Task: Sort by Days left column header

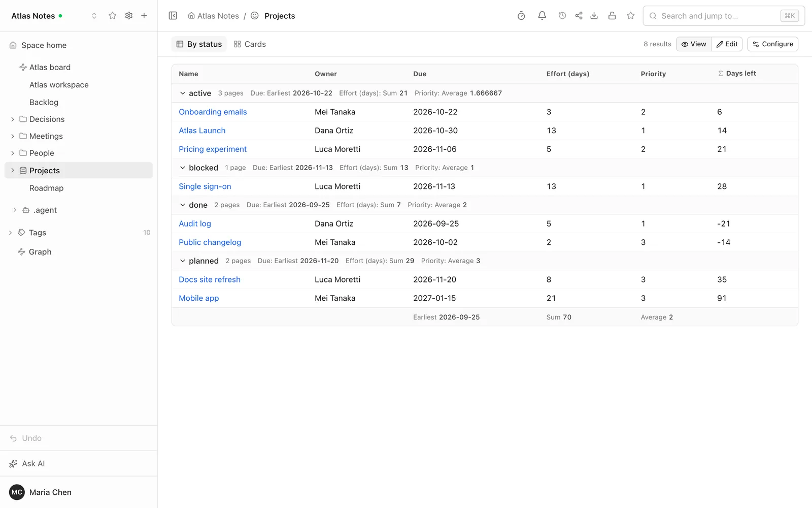Action: (737, 74)
